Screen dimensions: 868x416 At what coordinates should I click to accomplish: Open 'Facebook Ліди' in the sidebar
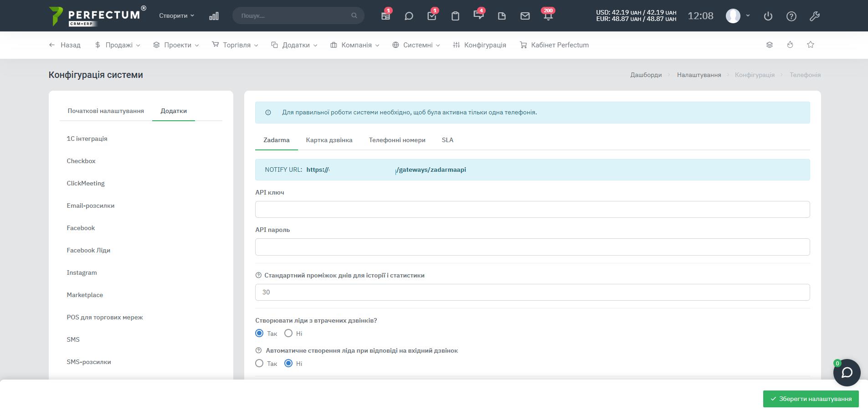pos(88,250)
